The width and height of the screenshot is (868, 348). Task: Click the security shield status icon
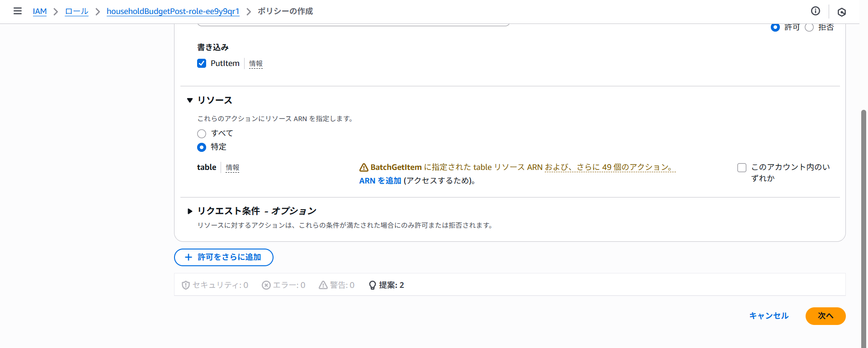coord(185,285)
